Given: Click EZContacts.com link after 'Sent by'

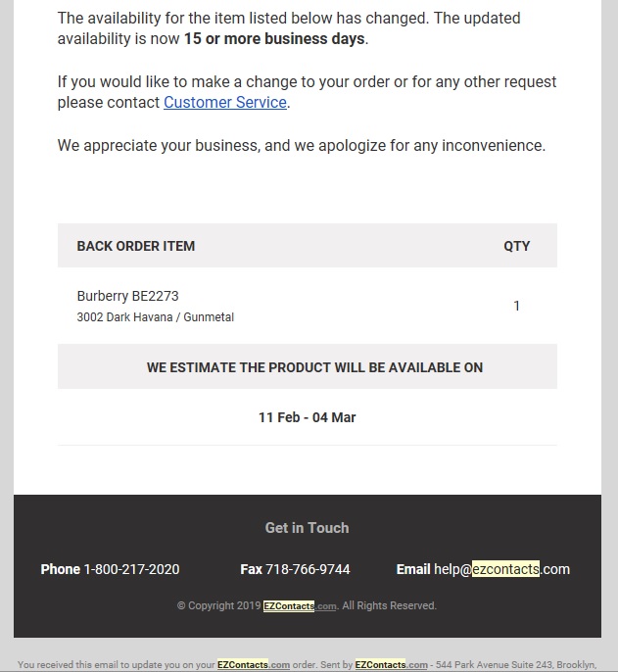Looking at the screenshot, I should coord(391,665).
